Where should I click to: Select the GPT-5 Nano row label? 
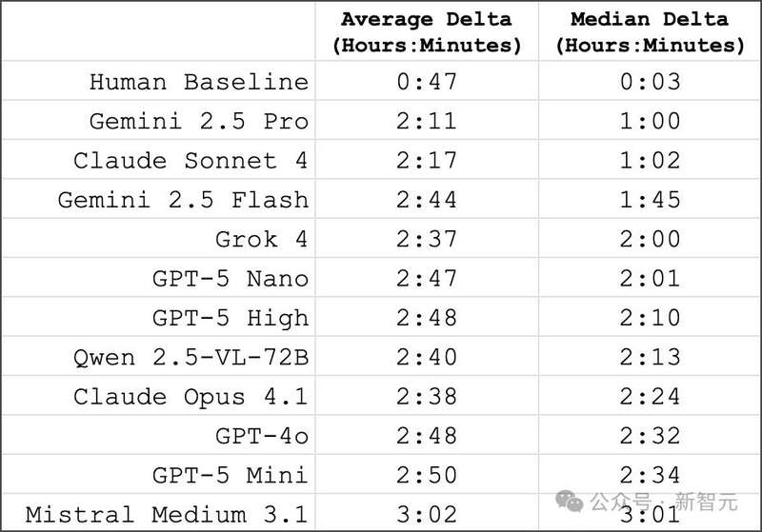coord(231,279)
